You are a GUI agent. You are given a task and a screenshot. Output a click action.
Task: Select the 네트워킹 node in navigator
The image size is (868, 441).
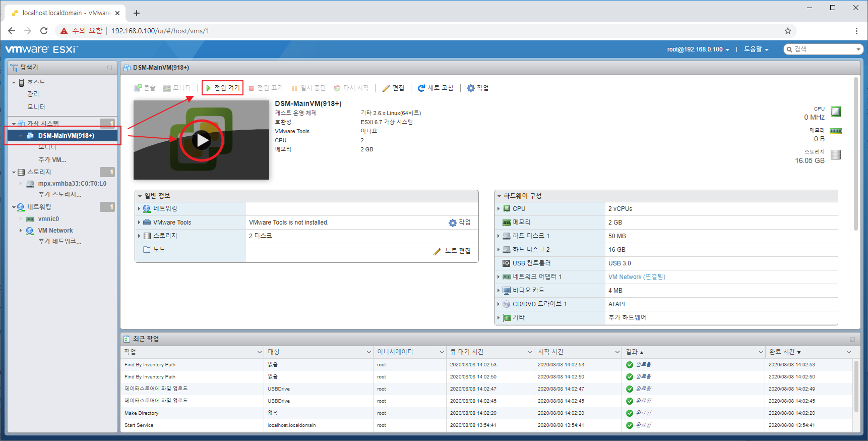coord(39,207)
